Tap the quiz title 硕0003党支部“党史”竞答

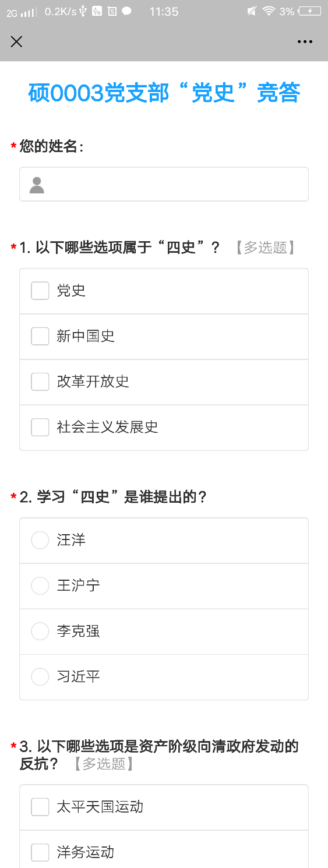pos(164,93)
